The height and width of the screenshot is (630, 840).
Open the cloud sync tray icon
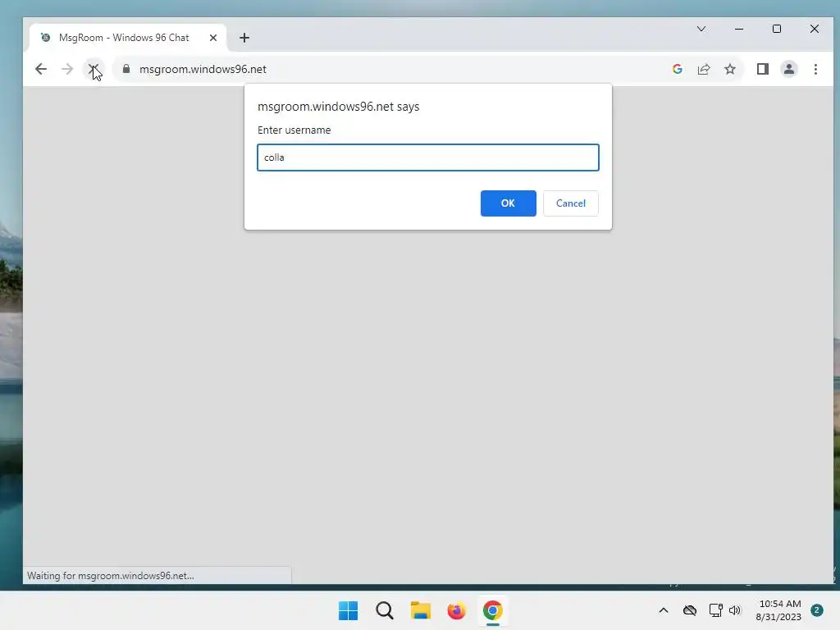(x=689, y=610)
